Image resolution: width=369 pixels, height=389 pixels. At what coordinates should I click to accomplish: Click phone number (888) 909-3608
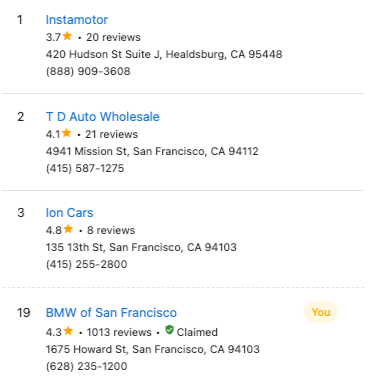point(88,71)
